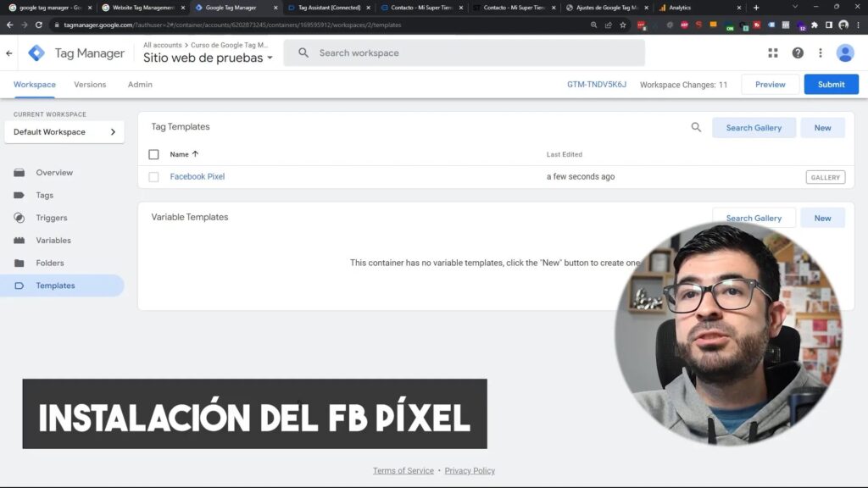Screen dimensions: 868x488
Task: Click the browser forward arrow
Action: 24,25
